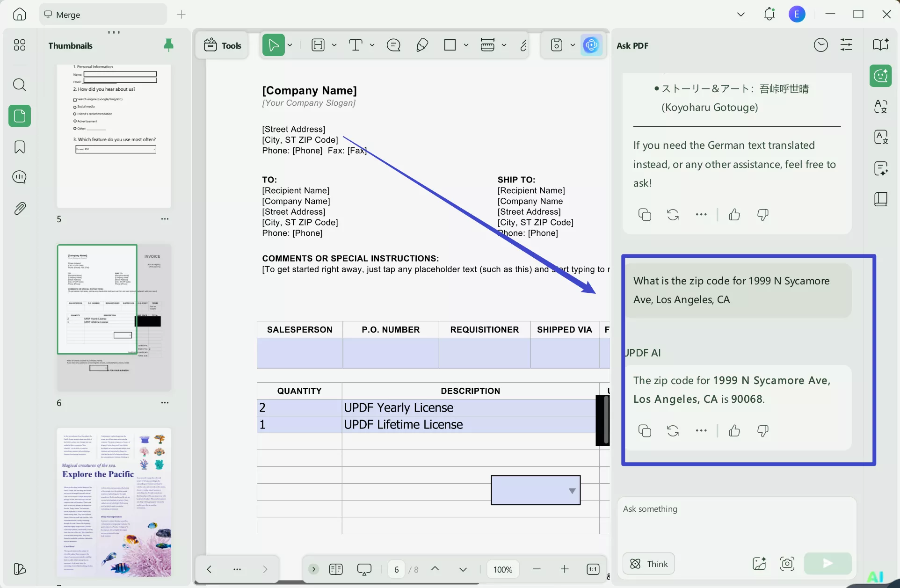
Task: Open the combo box in invoice table
Action: (x=572, y=491)
